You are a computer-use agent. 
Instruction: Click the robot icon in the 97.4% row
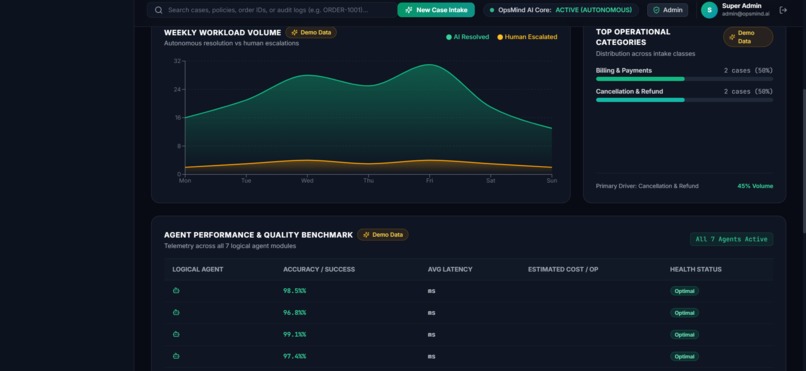(176, 356)
